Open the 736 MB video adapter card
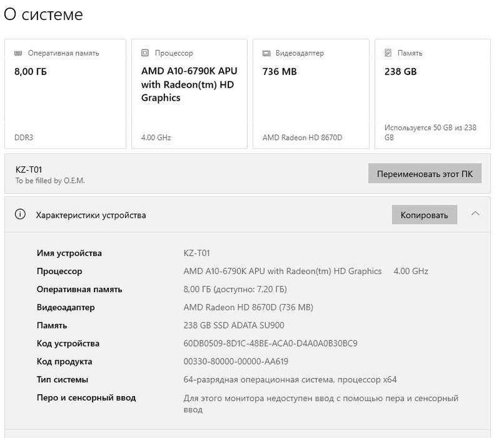504x438 pixels. click(311, 94)
